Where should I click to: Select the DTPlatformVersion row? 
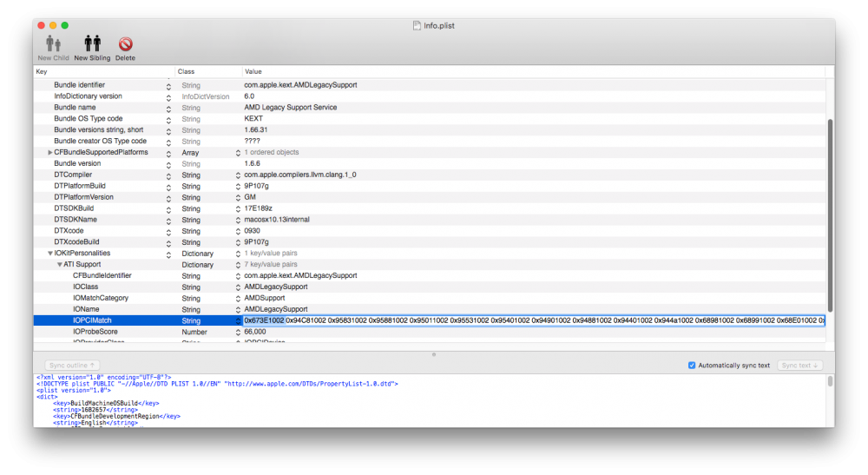[x=430, y=197]
